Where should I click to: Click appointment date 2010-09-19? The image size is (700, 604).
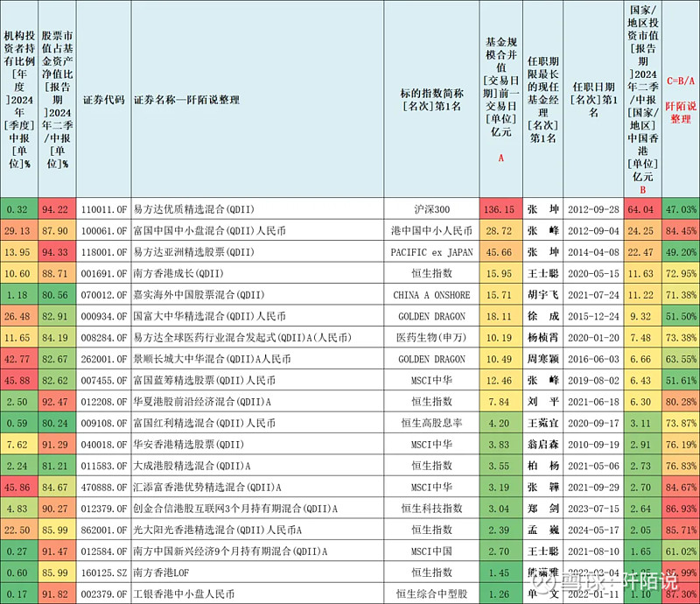click(593, 445)
